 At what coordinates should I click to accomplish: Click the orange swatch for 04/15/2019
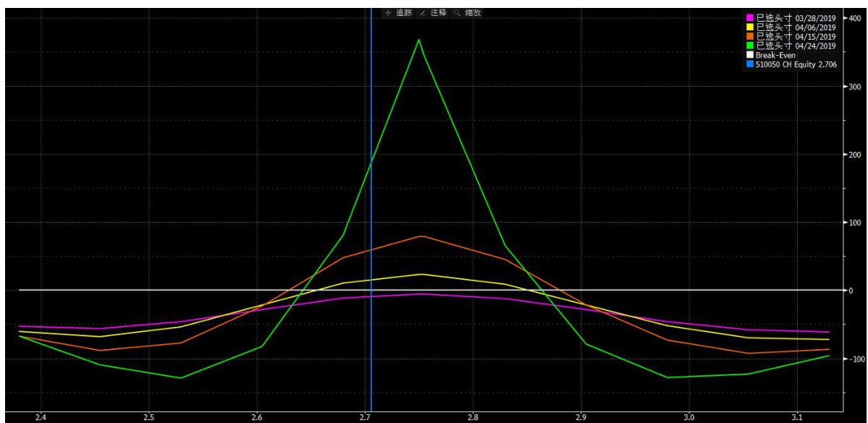pos(750,36)
